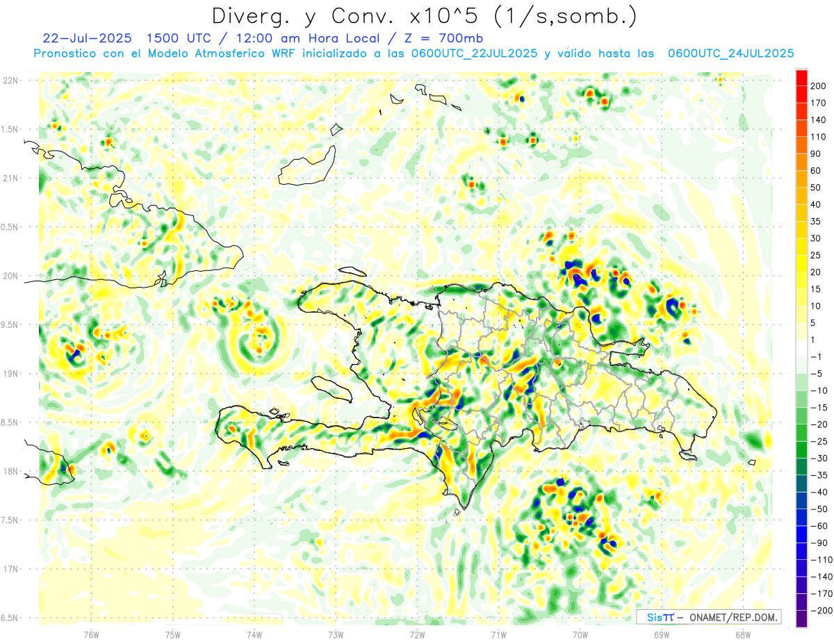Click colorbar value -25 in green range
834x644 pixels.
pos(819,441)
